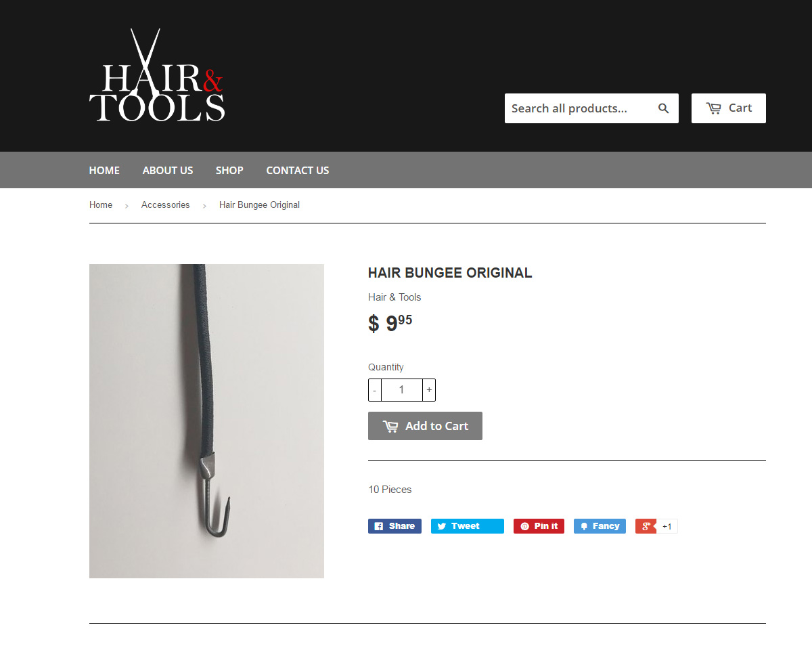Click Accessories breadcrumb link

tap(166, 204)
